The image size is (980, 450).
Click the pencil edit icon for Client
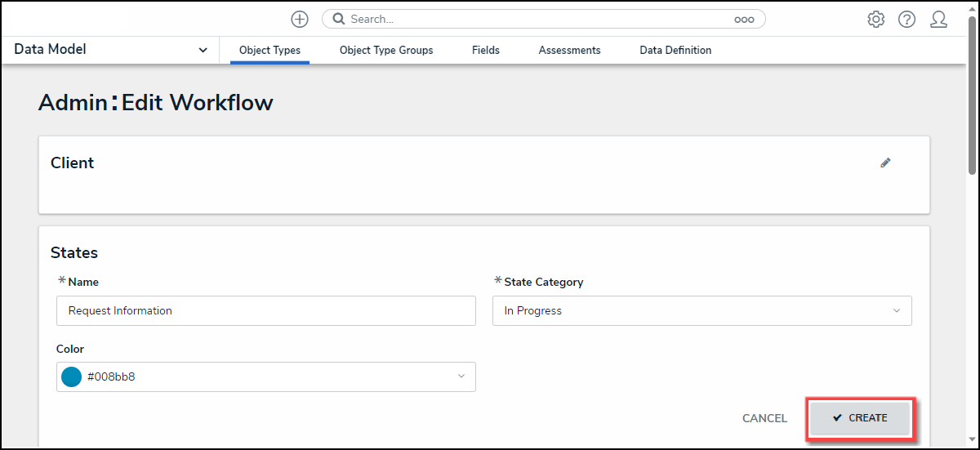point(885,163)
